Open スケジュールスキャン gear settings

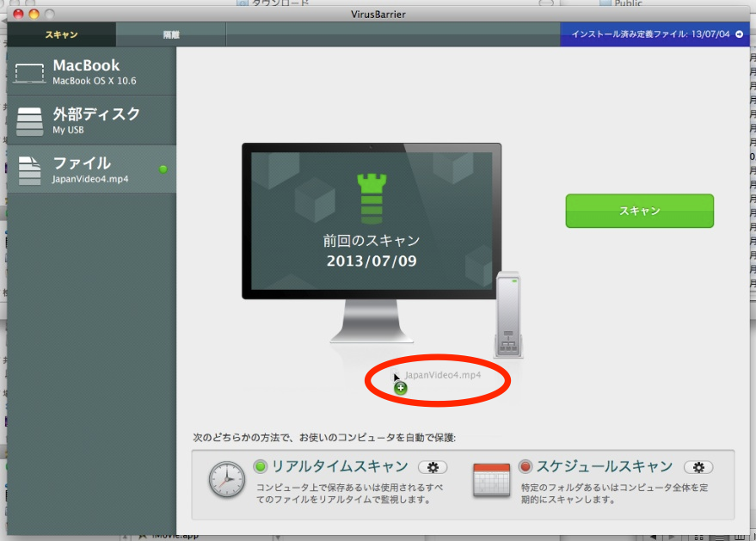(698, 467)
